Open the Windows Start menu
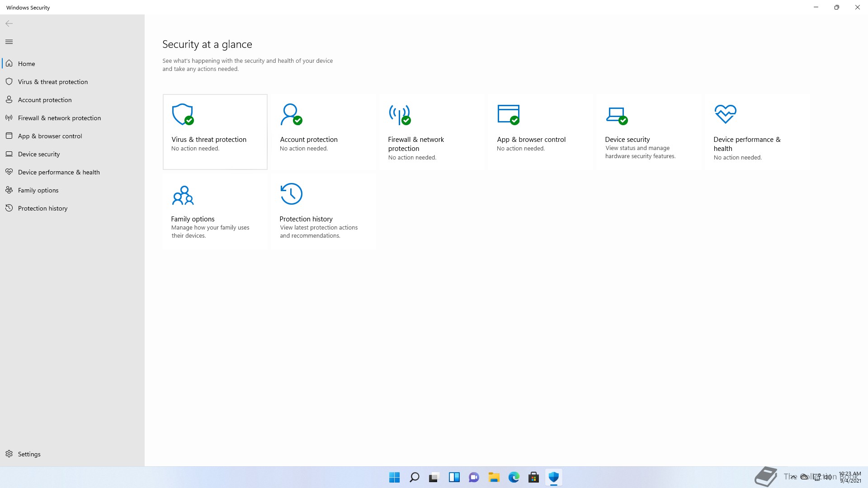This screenshot has height=488, width=868. point(394,477)
